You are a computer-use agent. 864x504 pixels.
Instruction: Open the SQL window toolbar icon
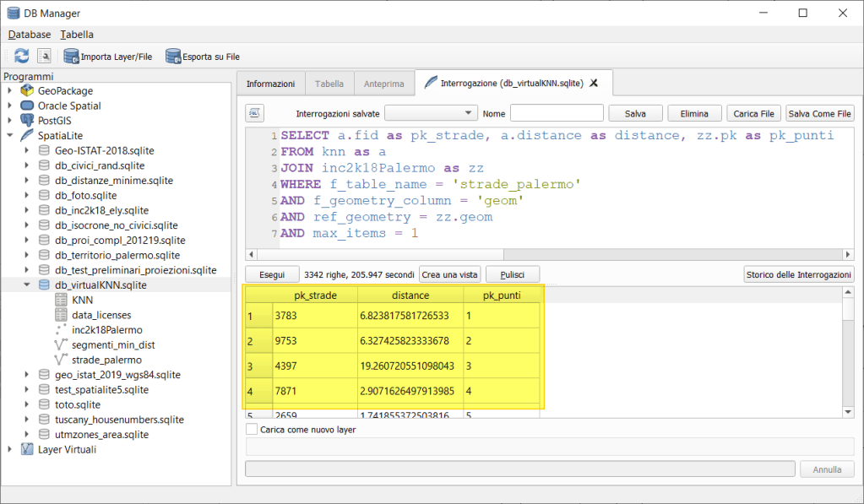point(46,56)
